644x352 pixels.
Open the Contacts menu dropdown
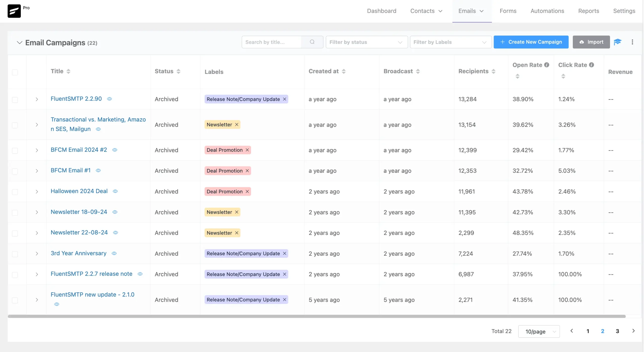click(x=426, y=11)
